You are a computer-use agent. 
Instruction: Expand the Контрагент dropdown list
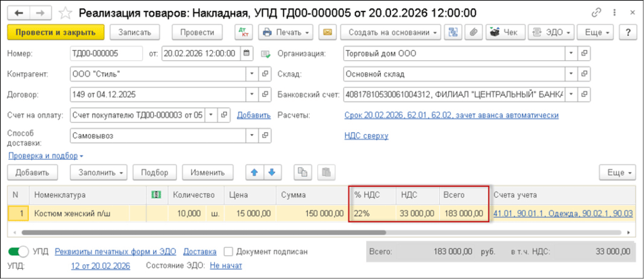pyautogui.click(x=251, y=74)
